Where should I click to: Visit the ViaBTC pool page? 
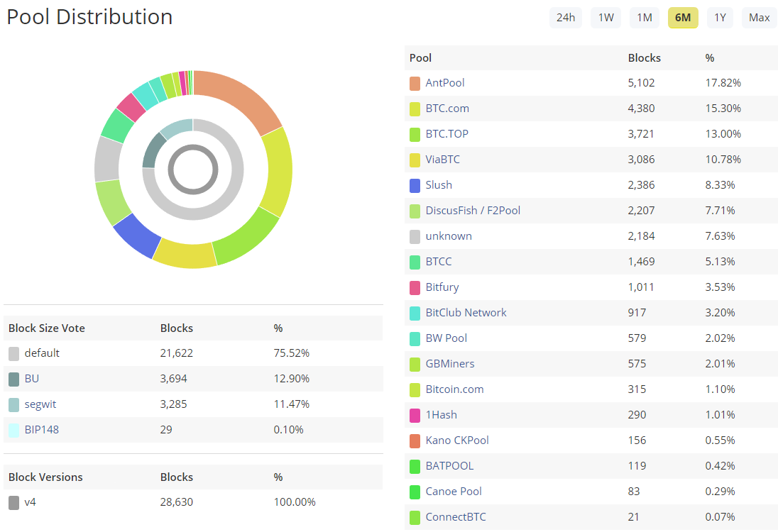(443, 160)
